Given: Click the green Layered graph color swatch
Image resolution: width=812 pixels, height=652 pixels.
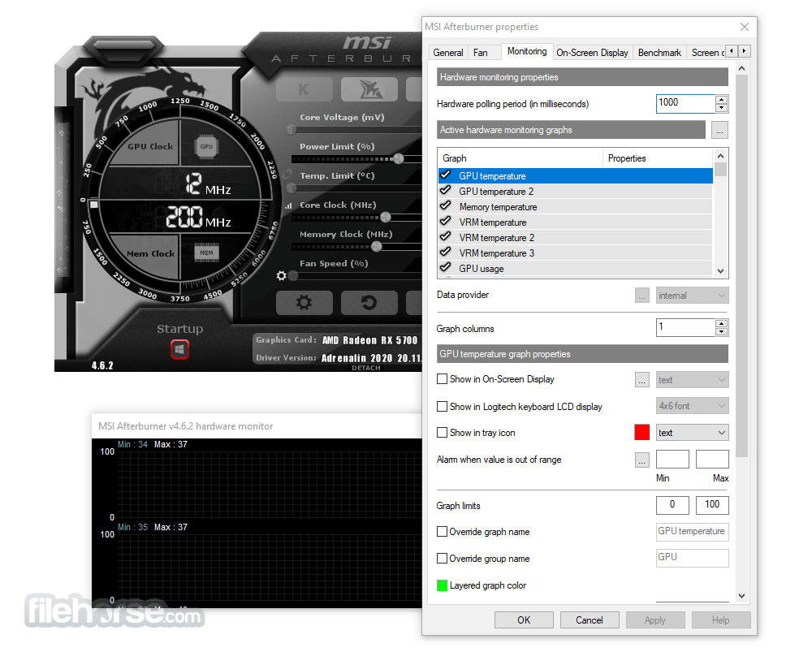Looking at the screenshot, I should [x=442, y=585].
